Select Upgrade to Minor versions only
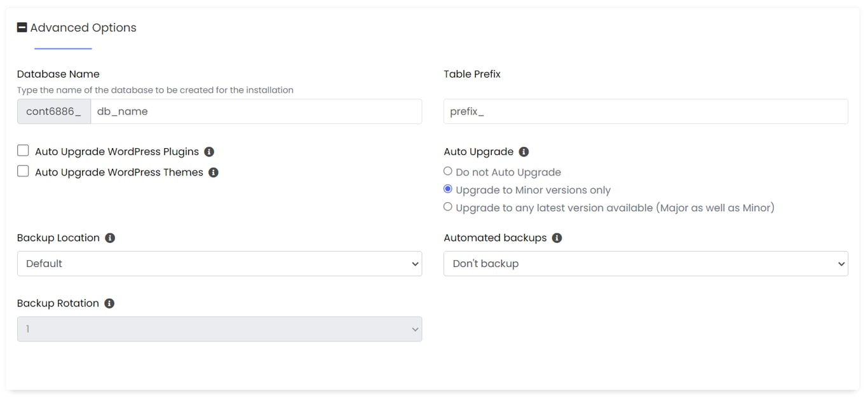868x398 pixels. [x=448, y=188]
